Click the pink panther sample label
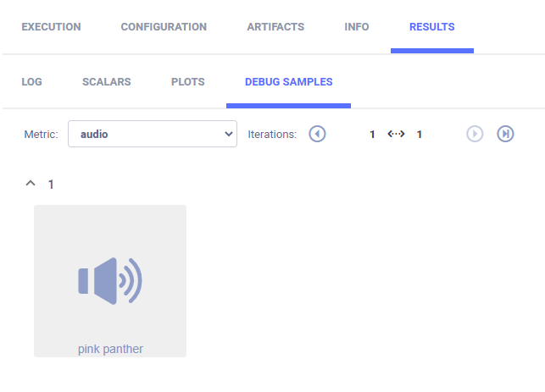 coord(110,349)
